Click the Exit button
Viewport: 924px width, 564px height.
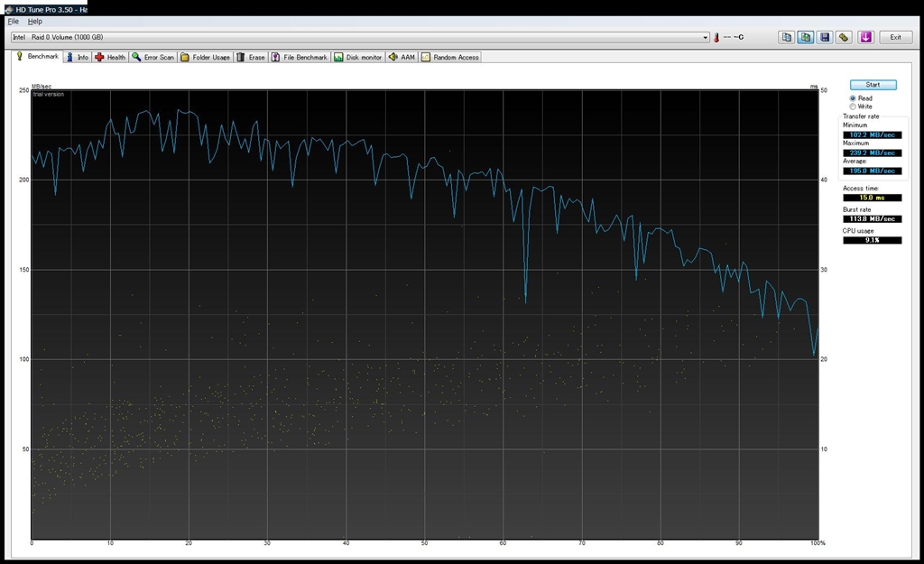(x=895, y=37)
